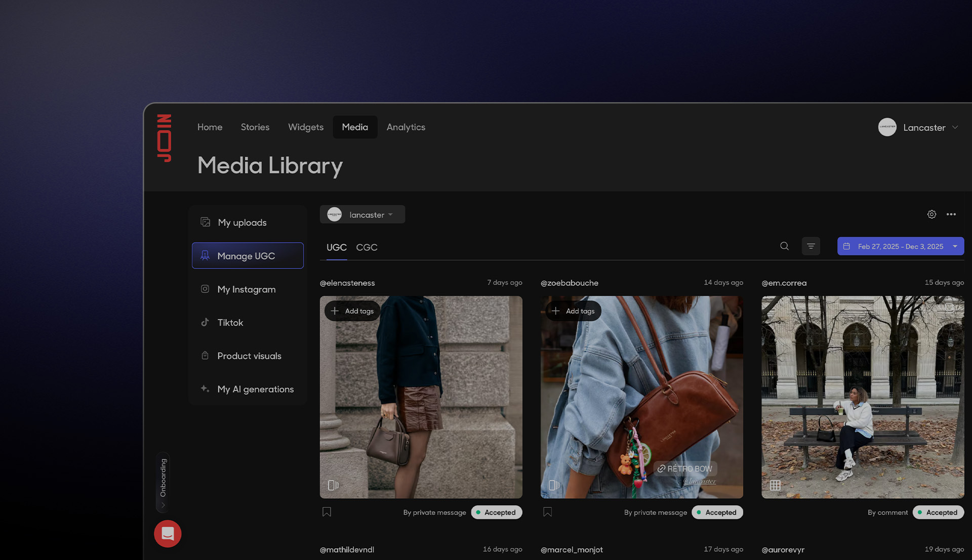Open the Feb 27 - Dec 3 date range dropdown
The width and height of the screenshot is (972, 560).
click(900, 246)
